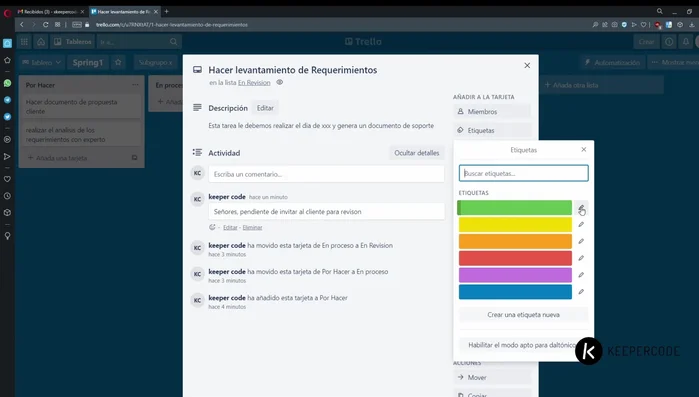Click Añada una tarjeta in Por Hacer
The height and width of the screenshot is (397, 699).
(x=58, y=158)
